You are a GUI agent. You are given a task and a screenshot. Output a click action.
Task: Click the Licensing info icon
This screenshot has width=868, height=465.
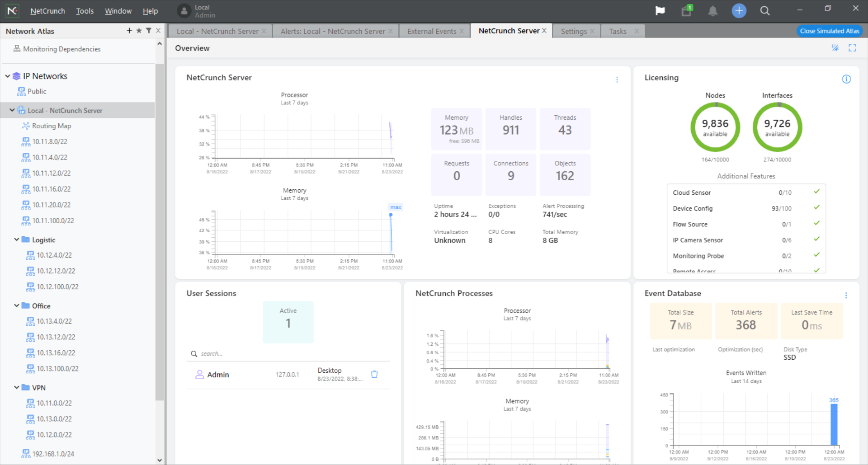tap(846, 79)
